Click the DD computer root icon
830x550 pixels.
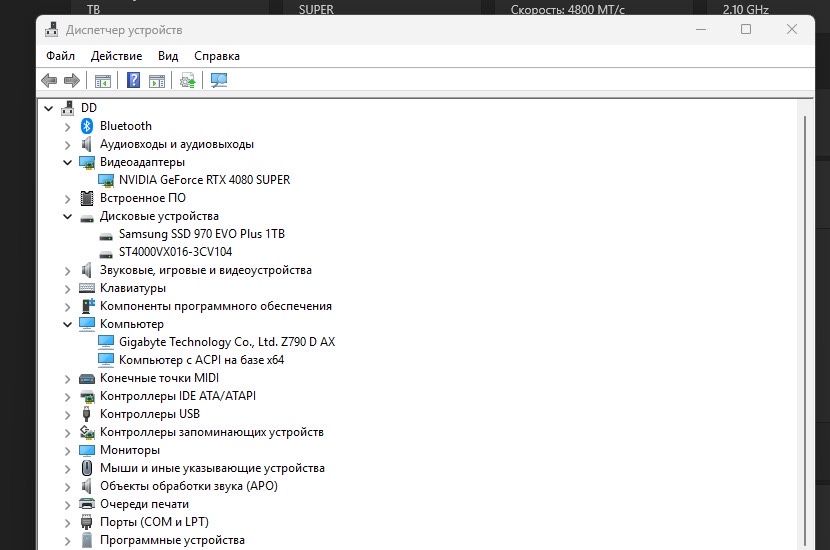coord(68,108)
